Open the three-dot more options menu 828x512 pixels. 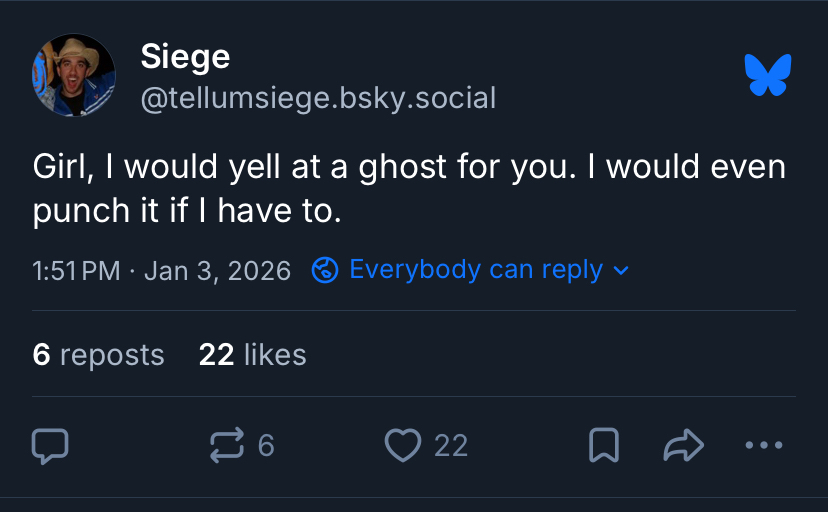coord(764,446)
